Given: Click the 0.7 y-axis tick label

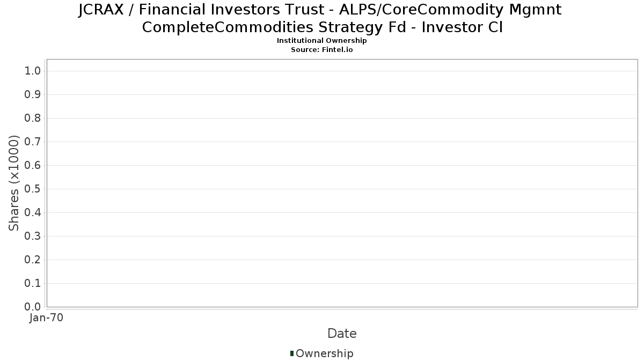Looking at the screenshot, I should 33,142.
